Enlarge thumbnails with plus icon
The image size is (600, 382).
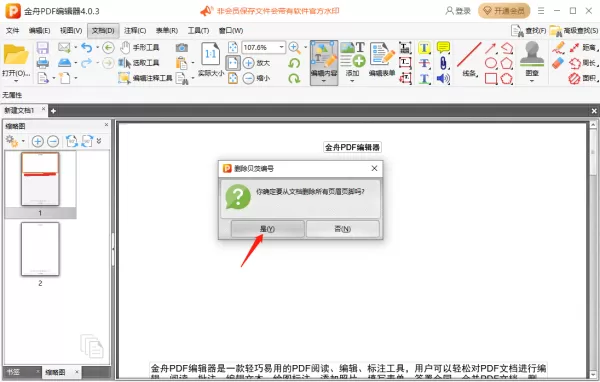[38, 141]
